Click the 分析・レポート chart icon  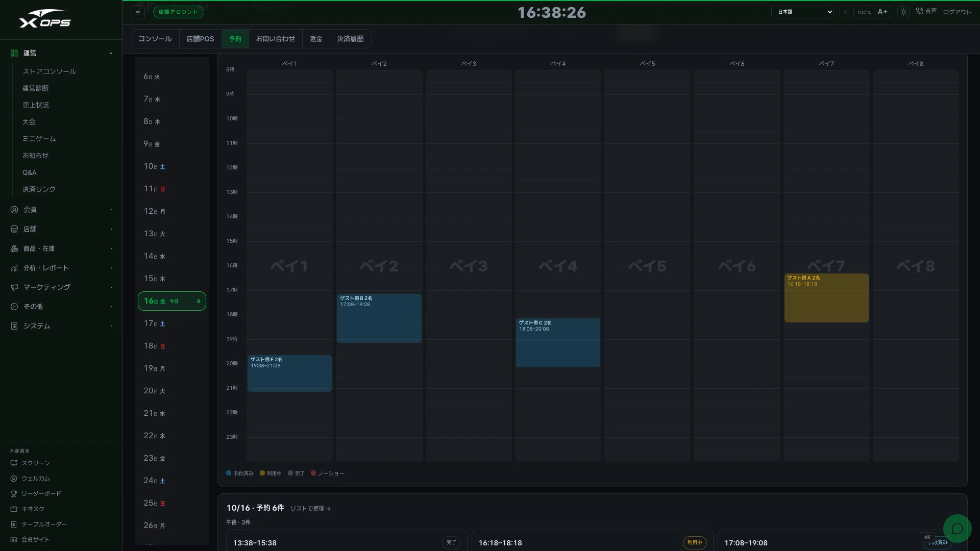pos(14,268)
